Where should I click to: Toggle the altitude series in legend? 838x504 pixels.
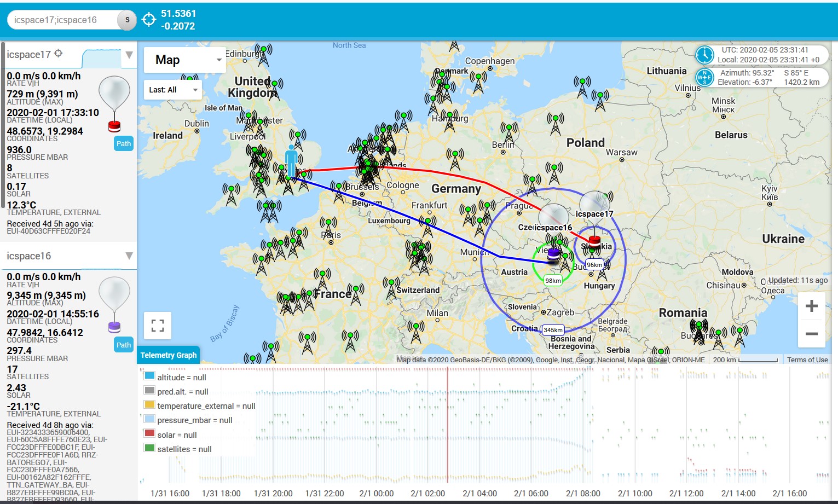pyautogui.click(x=175, y=377)
